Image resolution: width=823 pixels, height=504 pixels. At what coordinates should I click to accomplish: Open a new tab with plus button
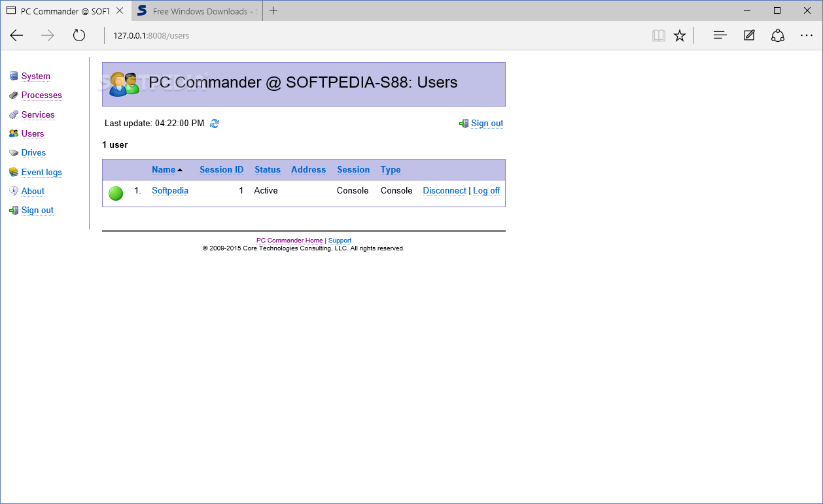pyautogui.click(x=273, y=10)
